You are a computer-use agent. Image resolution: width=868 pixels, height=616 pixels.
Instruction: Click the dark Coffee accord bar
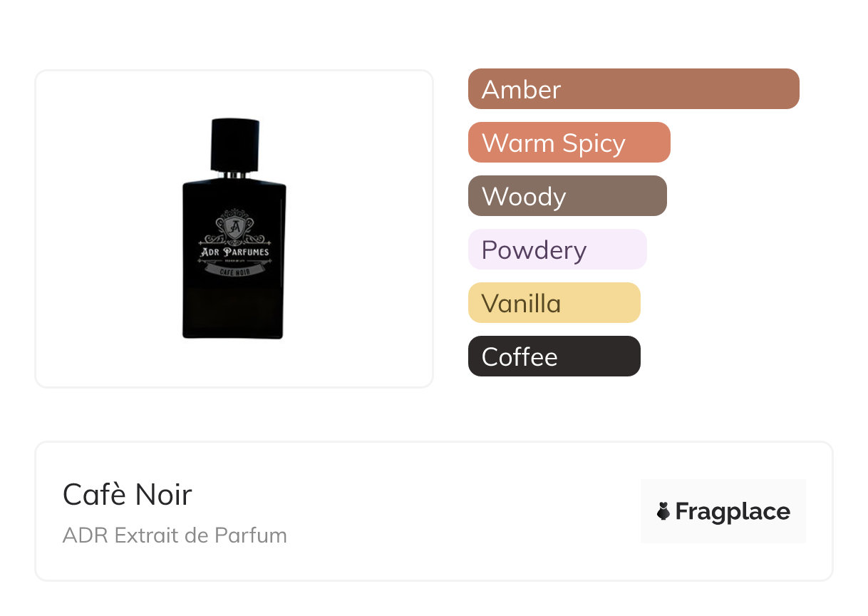(554, 356)
